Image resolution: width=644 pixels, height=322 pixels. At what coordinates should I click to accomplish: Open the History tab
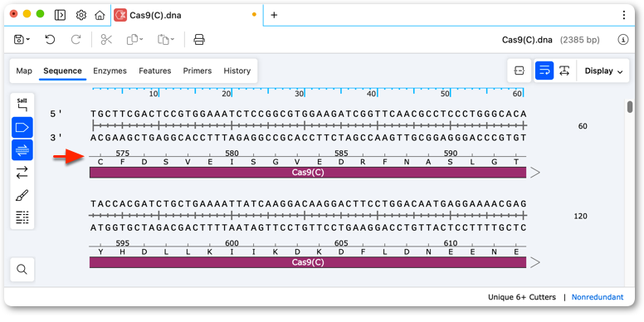(x=237, y=71)
